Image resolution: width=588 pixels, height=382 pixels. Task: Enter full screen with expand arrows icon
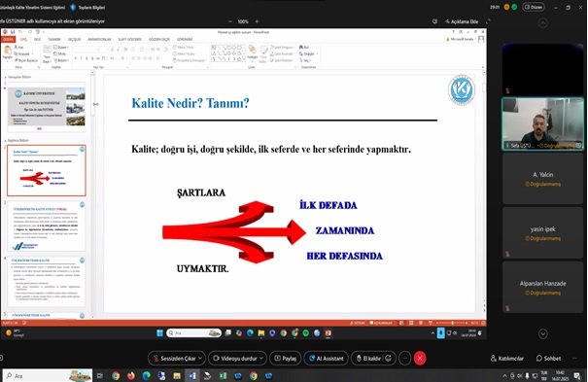pos(488,21)
